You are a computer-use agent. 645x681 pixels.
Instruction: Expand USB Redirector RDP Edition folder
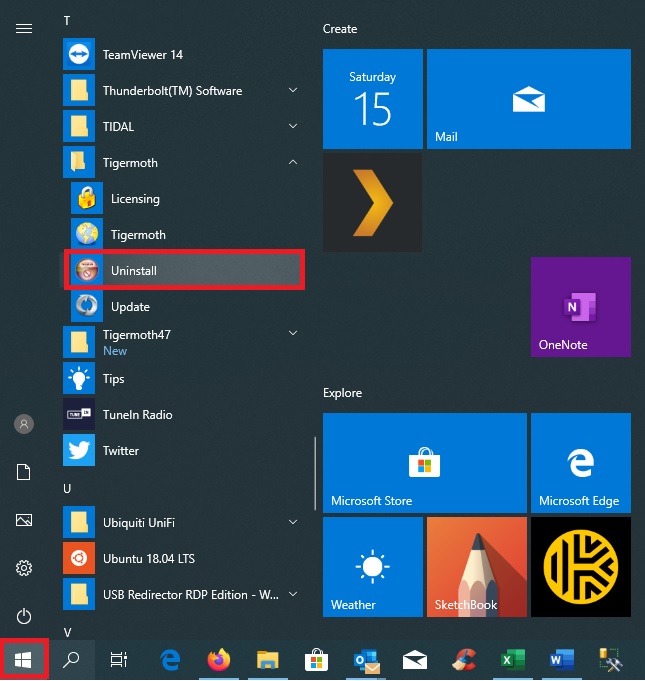181,594
